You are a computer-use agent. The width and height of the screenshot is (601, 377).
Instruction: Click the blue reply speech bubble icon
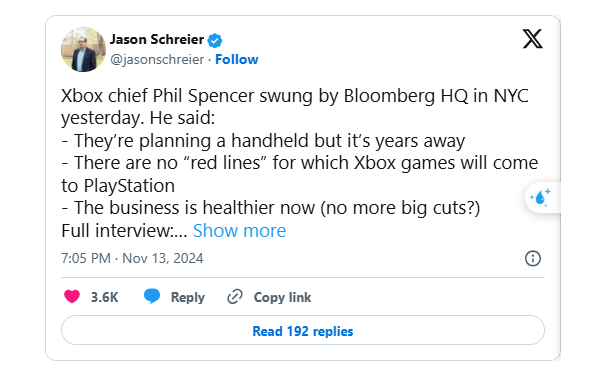pyautogui.click(x=152, y=297)
